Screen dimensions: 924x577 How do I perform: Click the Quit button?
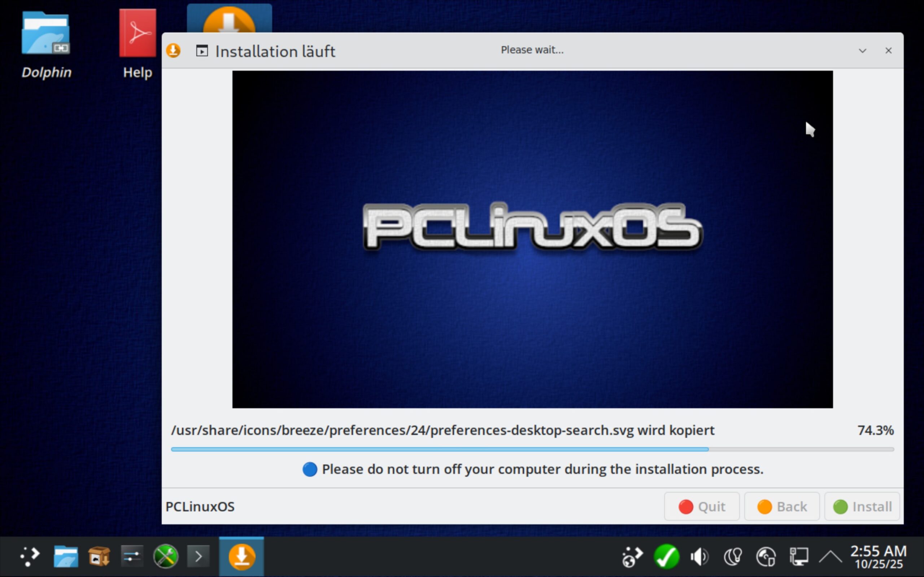702,506
